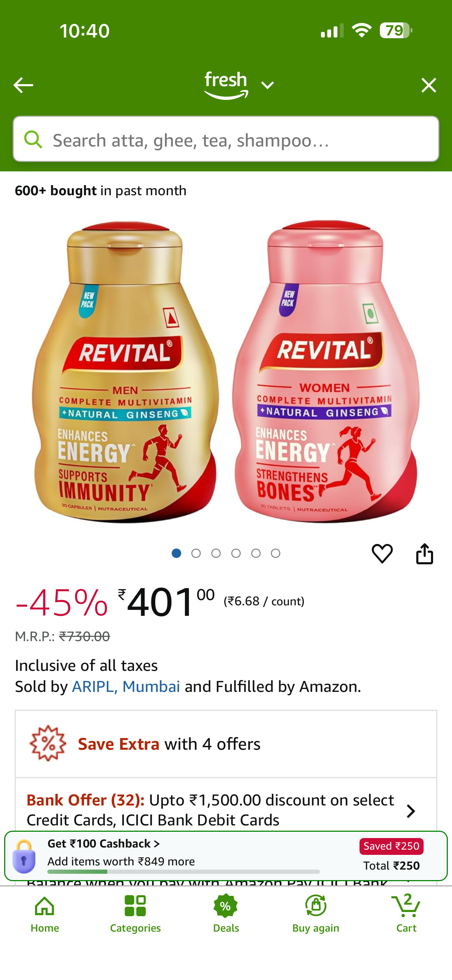452x980 pixels.
Task: Go to the Home tab
Action: [x=45, y=913]
